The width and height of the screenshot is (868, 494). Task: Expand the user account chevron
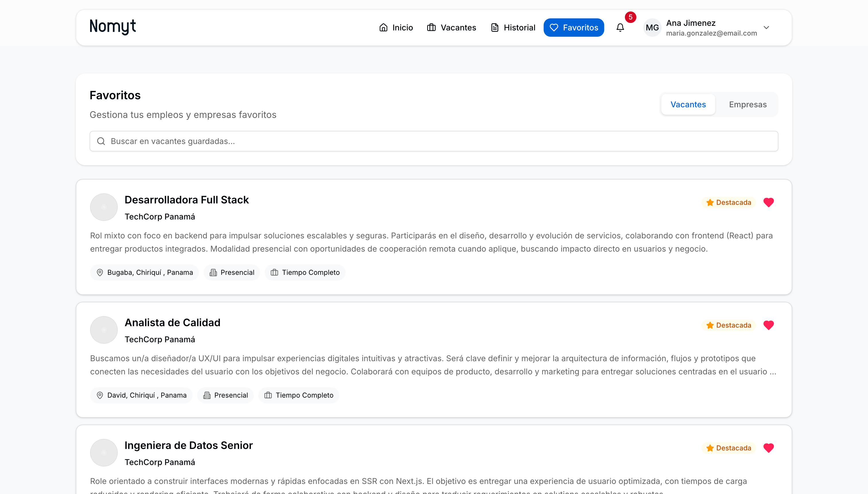766,28
